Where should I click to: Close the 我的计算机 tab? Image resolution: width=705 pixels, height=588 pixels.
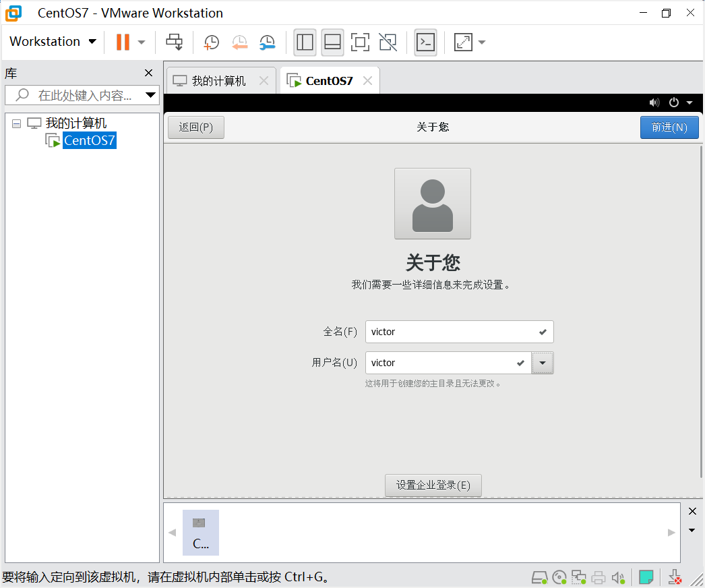coord(264,81)
